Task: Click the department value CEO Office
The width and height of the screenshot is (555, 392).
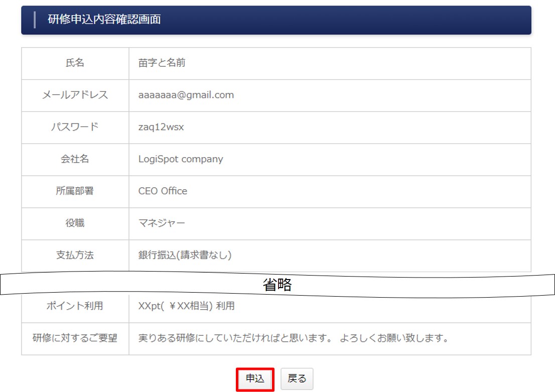Action: (163, 191)
